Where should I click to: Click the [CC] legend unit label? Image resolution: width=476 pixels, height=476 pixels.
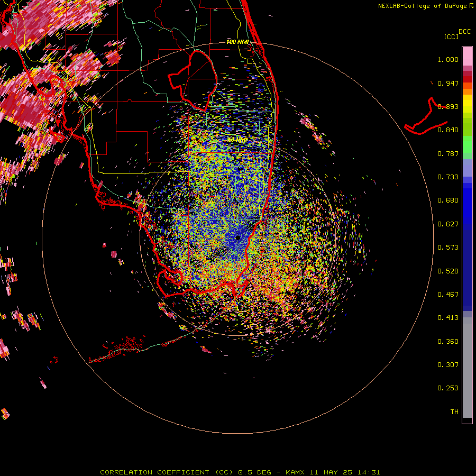(451, 36)
